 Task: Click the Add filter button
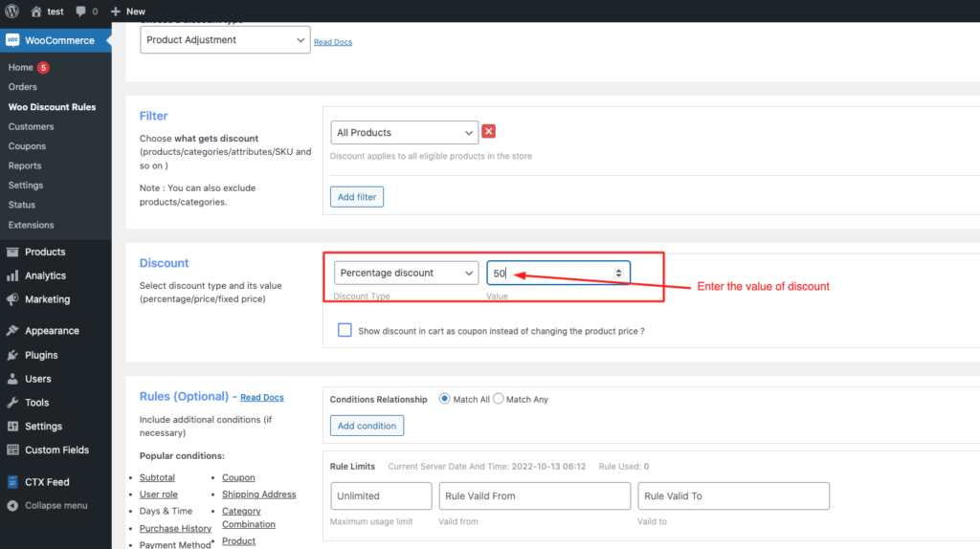point(357,197)
